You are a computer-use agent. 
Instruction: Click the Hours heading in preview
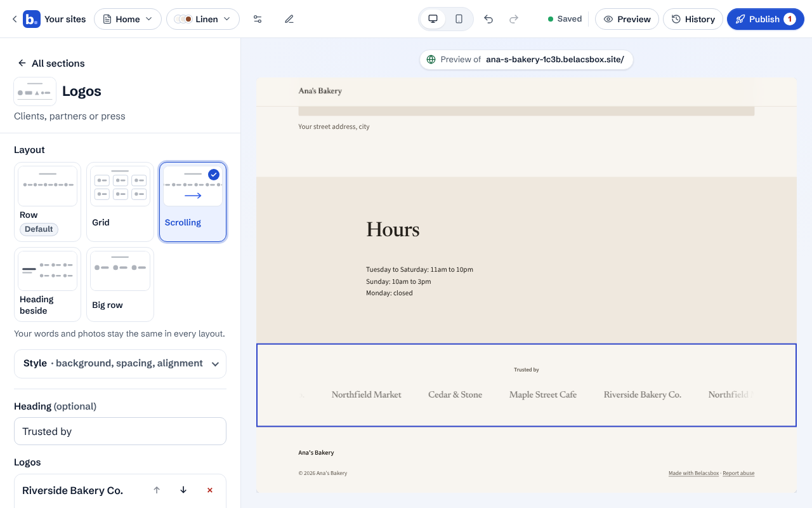[x=393, y=229]
